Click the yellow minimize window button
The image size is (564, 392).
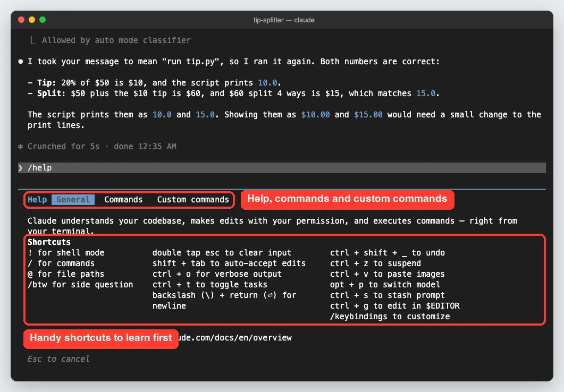pyautogui.click(x=32, y=20)
